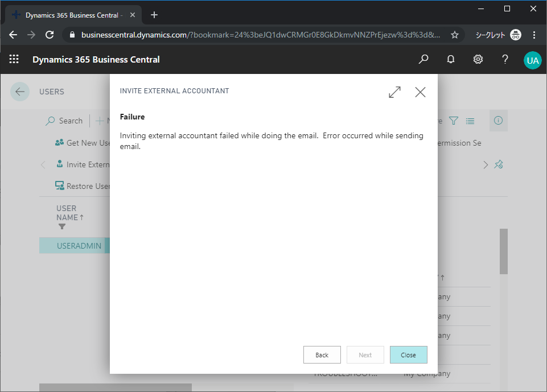Click the help question mark icon
Image resolution: width=547 pixels, height=392 pixels.
pyautogui.click(x=505, y=59)
